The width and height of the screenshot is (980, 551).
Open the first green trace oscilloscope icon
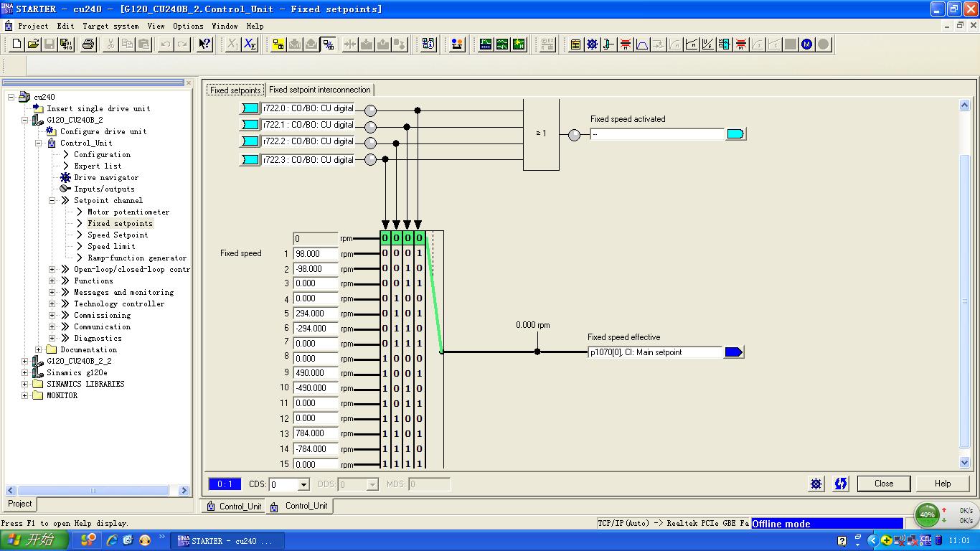486,44
